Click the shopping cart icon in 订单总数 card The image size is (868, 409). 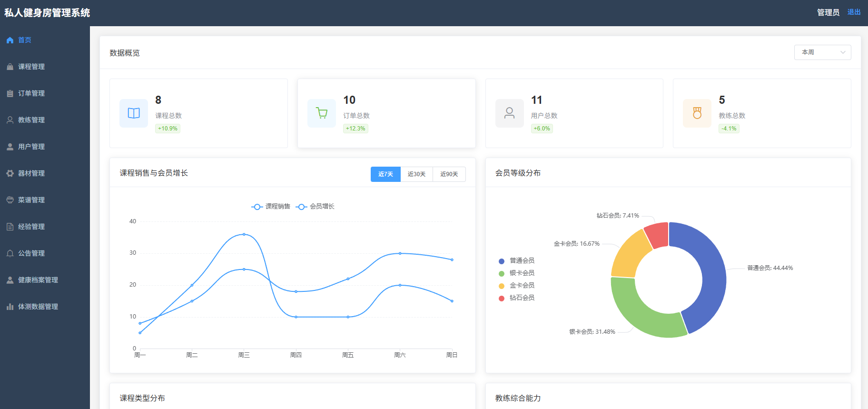[322, 113]
